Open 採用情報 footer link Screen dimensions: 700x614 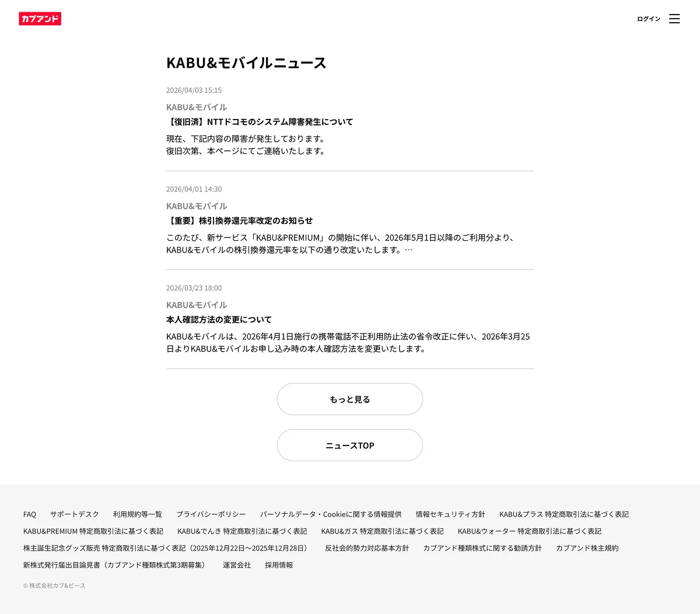(279, 565)
